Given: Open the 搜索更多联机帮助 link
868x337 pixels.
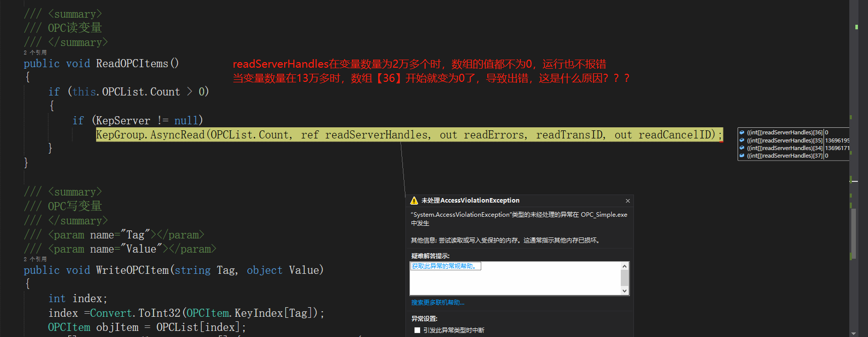Looking at the screenshot, I should [438, 303].
